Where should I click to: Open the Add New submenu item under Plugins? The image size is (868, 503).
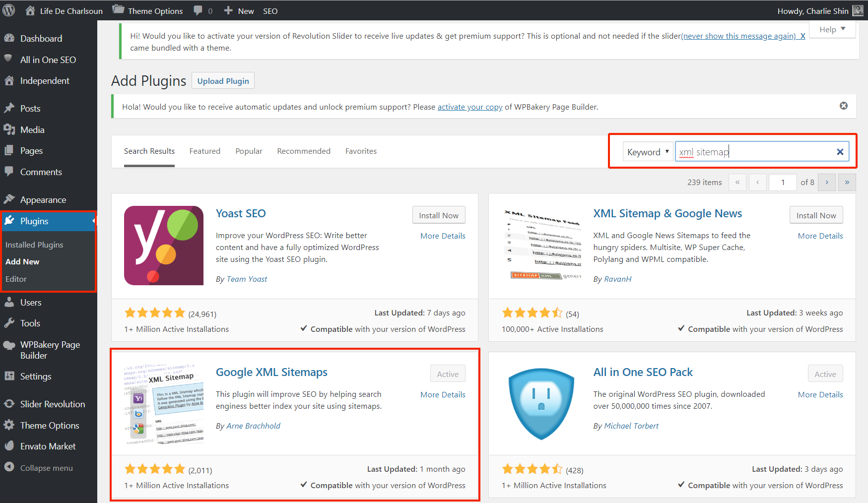point(22,261)
